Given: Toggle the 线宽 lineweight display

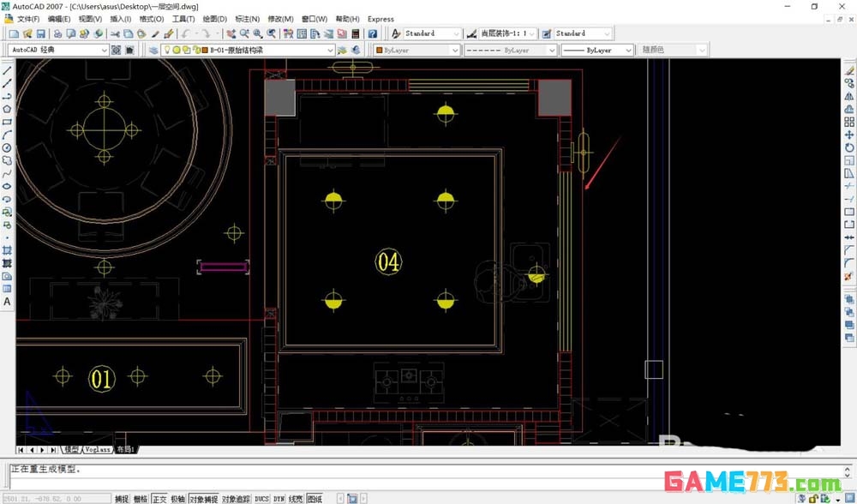Looking at the screenshot, I should 297,498.
